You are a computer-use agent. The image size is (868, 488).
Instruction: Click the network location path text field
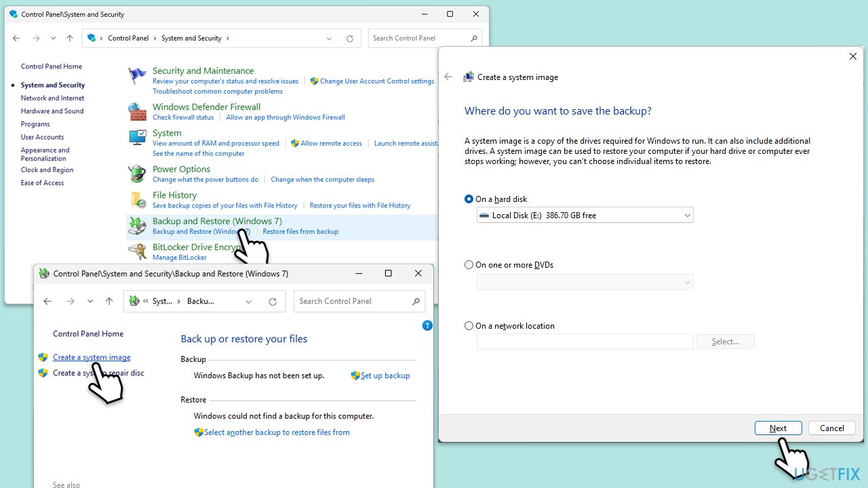tap(585, 342)
